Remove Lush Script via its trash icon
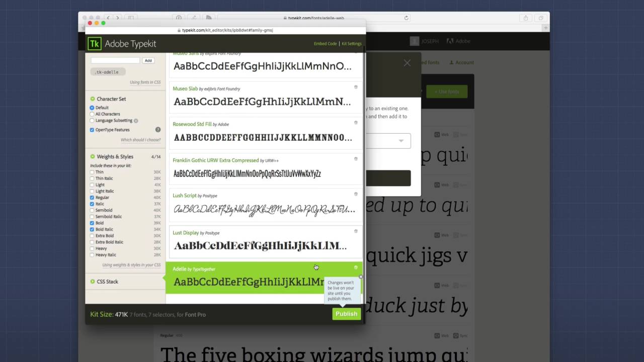Viewport: 644px width, 362px height. tap(356, 194)
